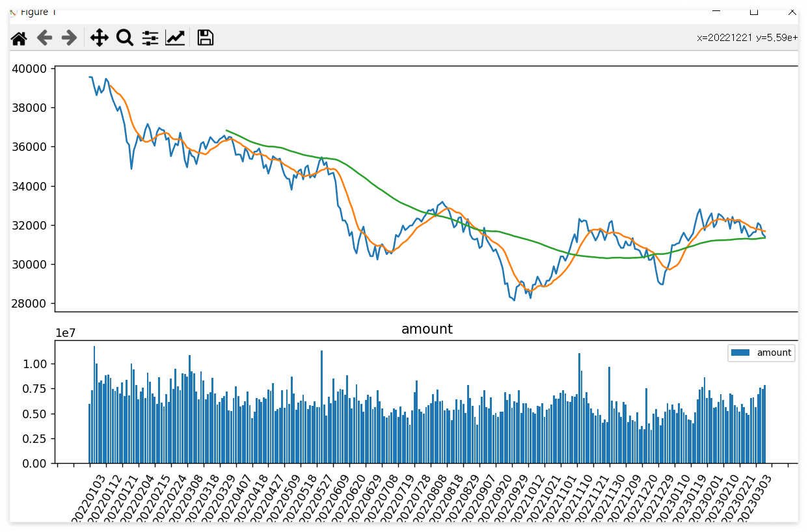This screenshot has width=808, height=532.
Task: Click the 38000 y-axis tick label
Action: (x=29, y=108)
